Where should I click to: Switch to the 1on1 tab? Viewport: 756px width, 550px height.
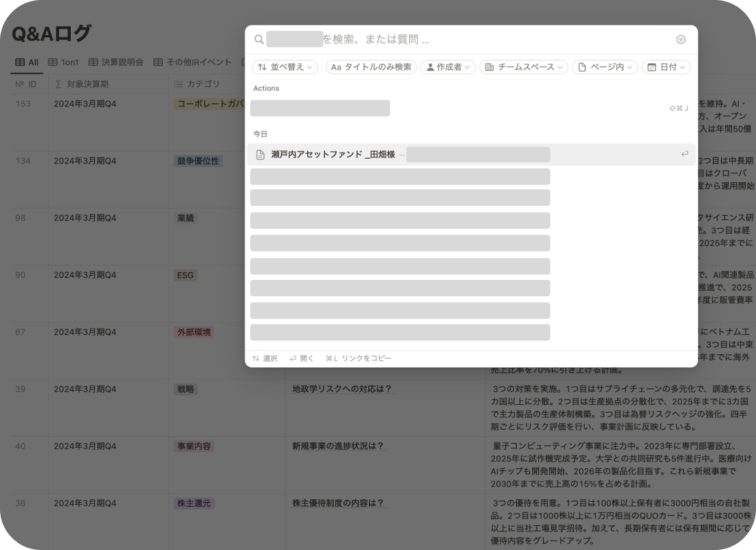coord(63,62)
